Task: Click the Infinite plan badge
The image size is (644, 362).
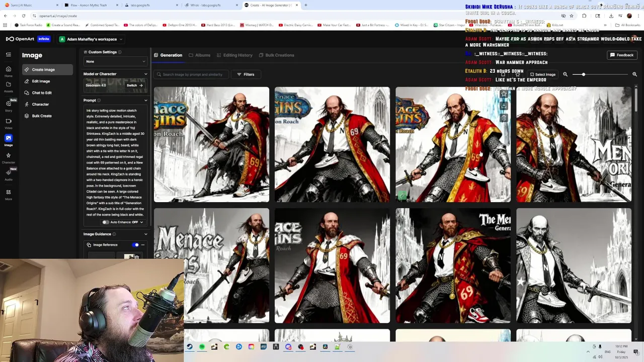Action: pos(44,39)
